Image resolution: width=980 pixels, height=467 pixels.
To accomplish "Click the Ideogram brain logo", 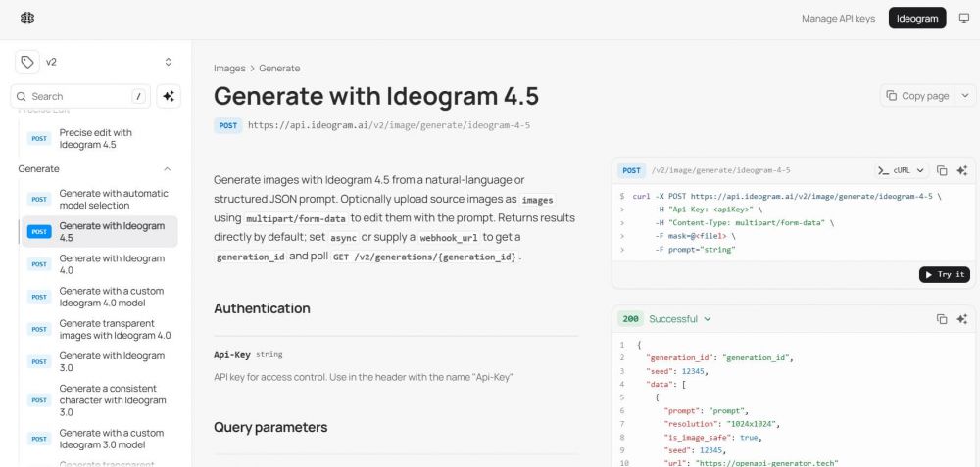I will point(26,18).
